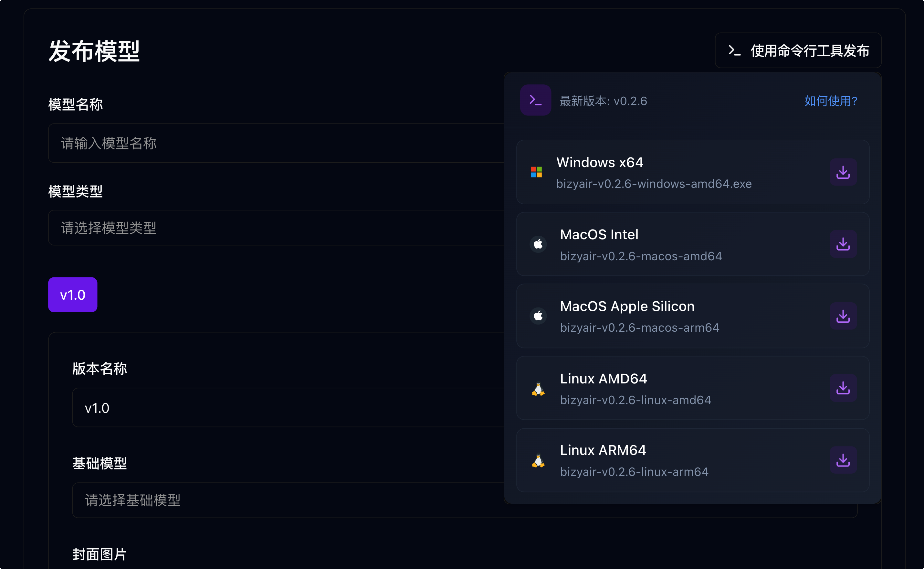Download the bizyair-v0.2.6-windows-amd64.exe file
The height and width of the screenshot is (569, 924).
(x=843, y=172)
